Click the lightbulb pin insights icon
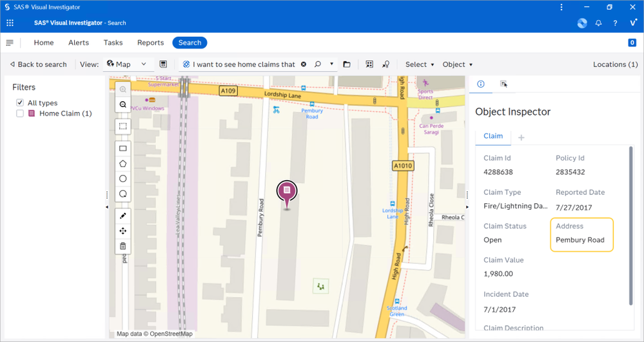 pos(385,64)
